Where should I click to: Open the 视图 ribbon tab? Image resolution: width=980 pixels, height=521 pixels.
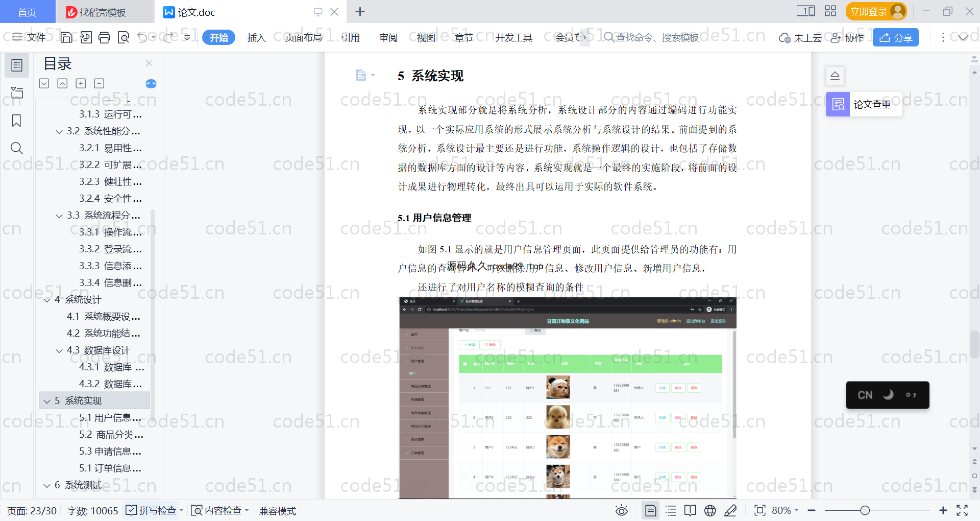tap(426, 37)
